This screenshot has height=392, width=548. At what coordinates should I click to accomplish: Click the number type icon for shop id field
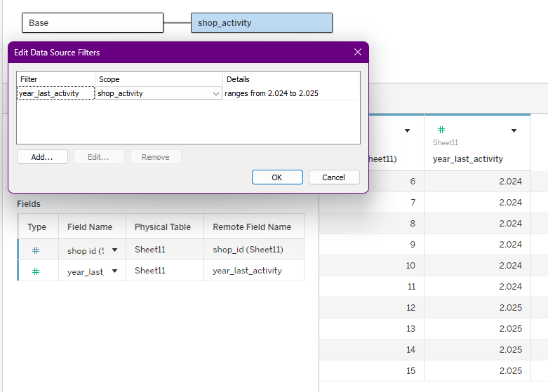(36, 250)
